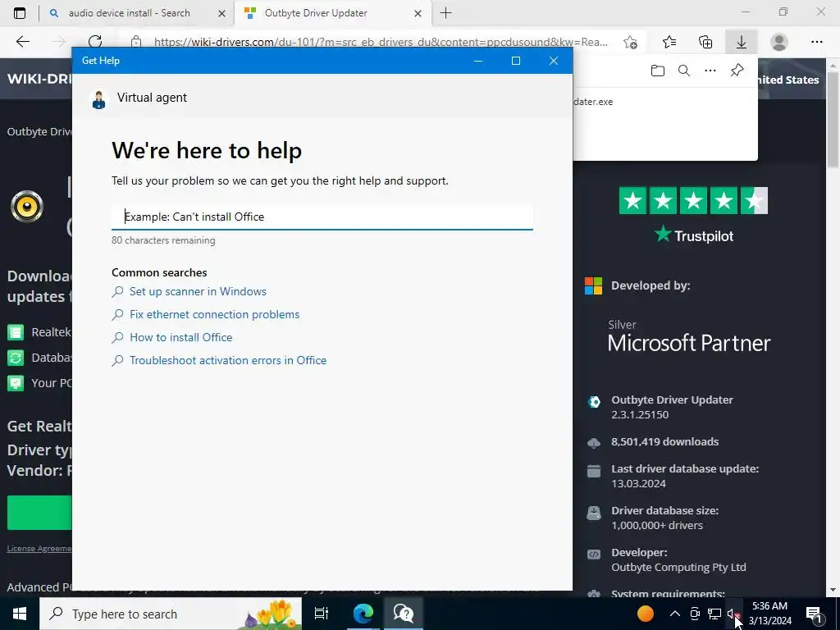Click the Silver Microsoft Partner badge
Image resolution: width=840 pixels, height=630 pixels.
tap(689, 337)
